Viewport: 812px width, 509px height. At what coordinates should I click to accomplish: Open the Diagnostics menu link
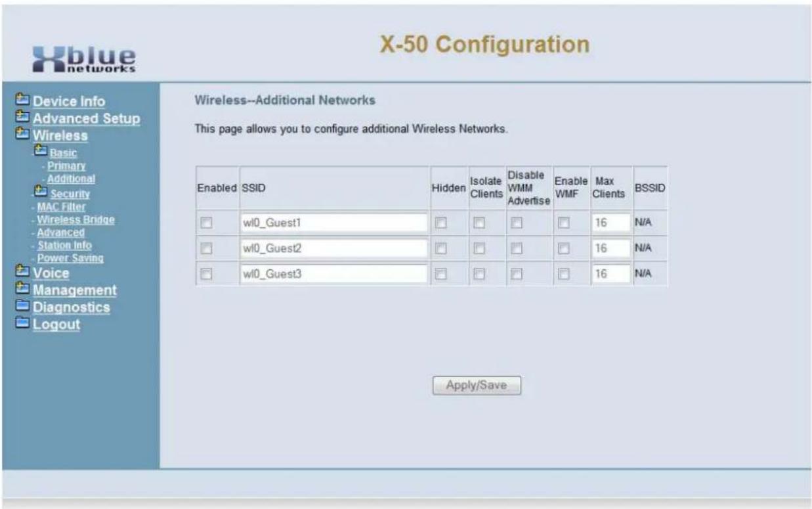click(72, 307)
